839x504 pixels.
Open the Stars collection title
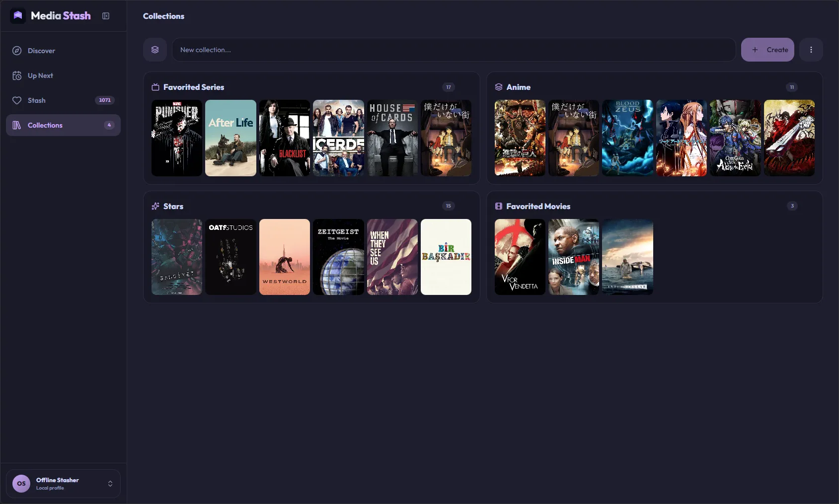173,206
